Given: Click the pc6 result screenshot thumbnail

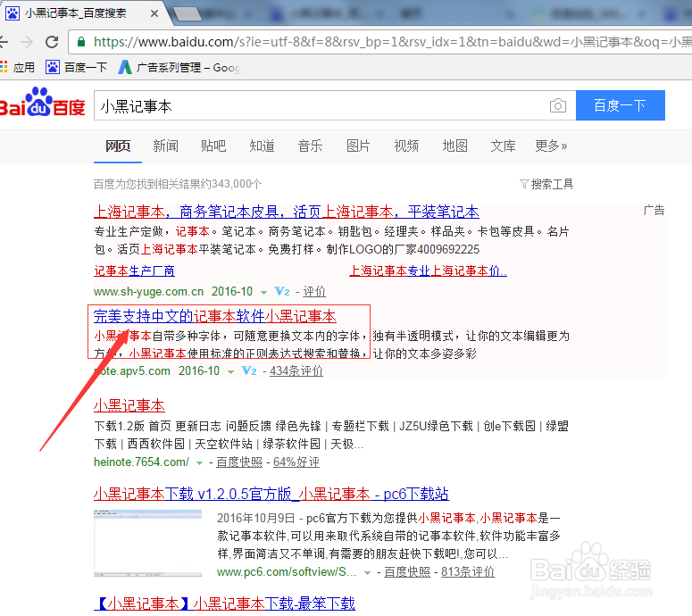Looking at the screenshot, I should (148, 543).
